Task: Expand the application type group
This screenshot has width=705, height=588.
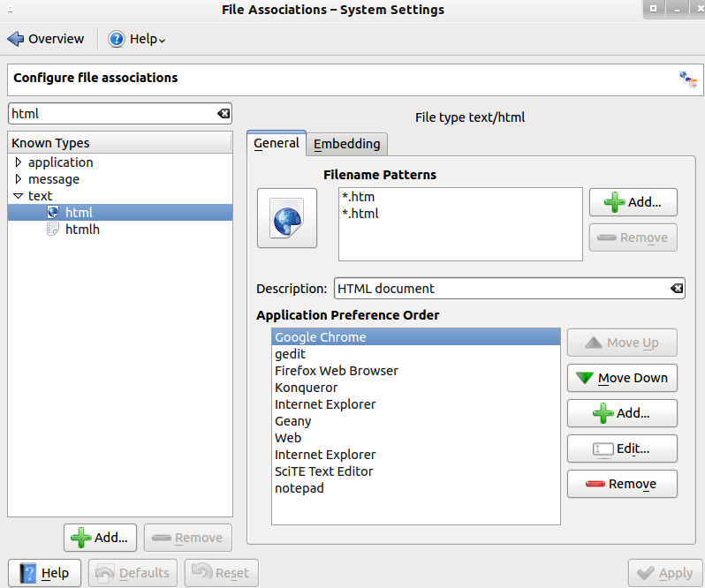Action: 18,162
